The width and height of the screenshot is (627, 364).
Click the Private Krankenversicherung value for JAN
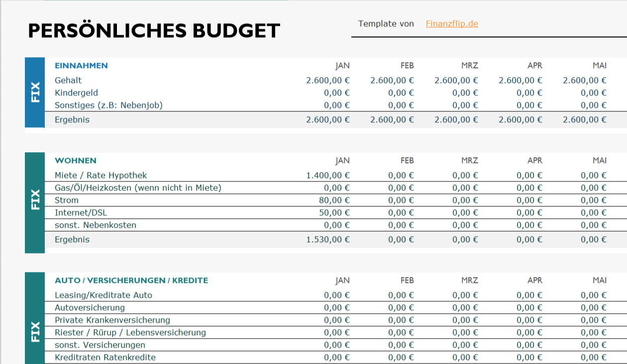336,320
